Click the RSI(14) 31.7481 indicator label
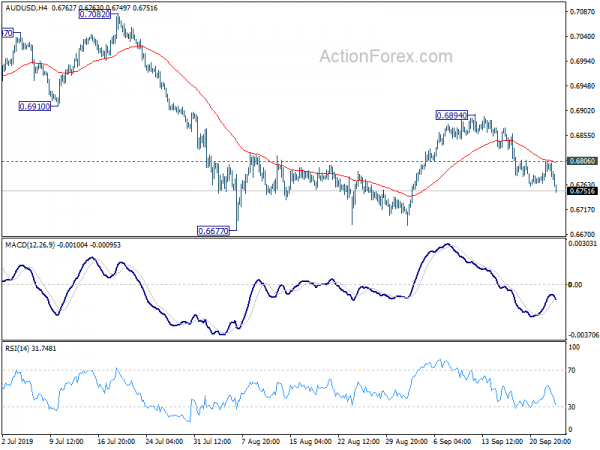The height and width of the screenshot is (450, 600). 31,349
